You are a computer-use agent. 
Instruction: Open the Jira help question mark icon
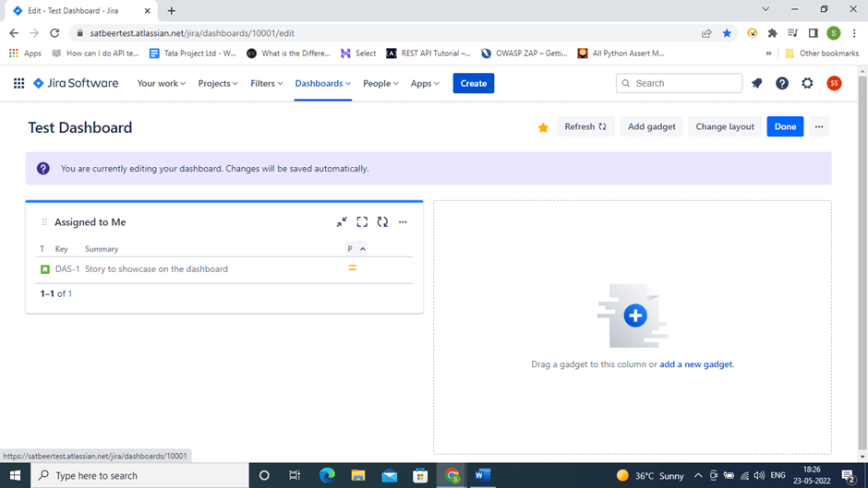[x=782, y=83]
